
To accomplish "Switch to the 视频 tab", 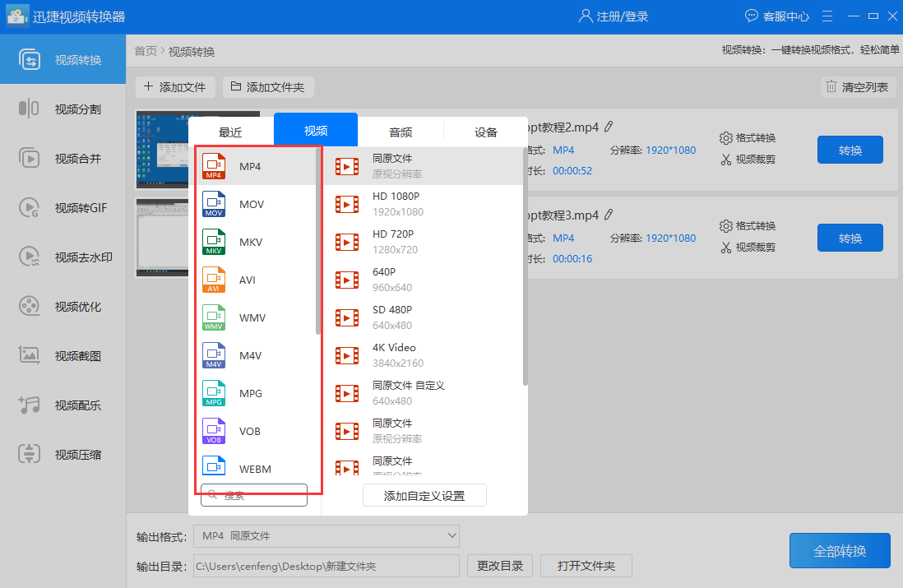I will pos(316,130).
